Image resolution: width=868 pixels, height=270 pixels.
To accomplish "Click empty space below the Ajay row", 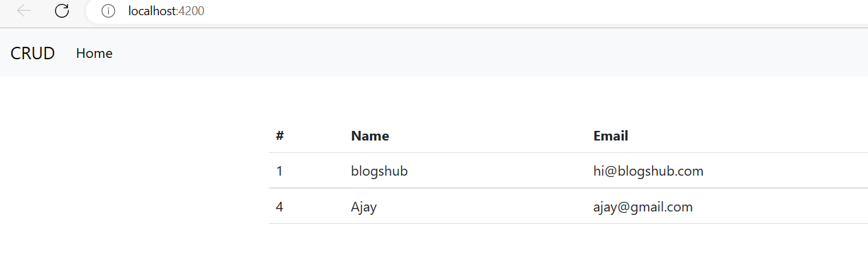I will pos(568,247).
